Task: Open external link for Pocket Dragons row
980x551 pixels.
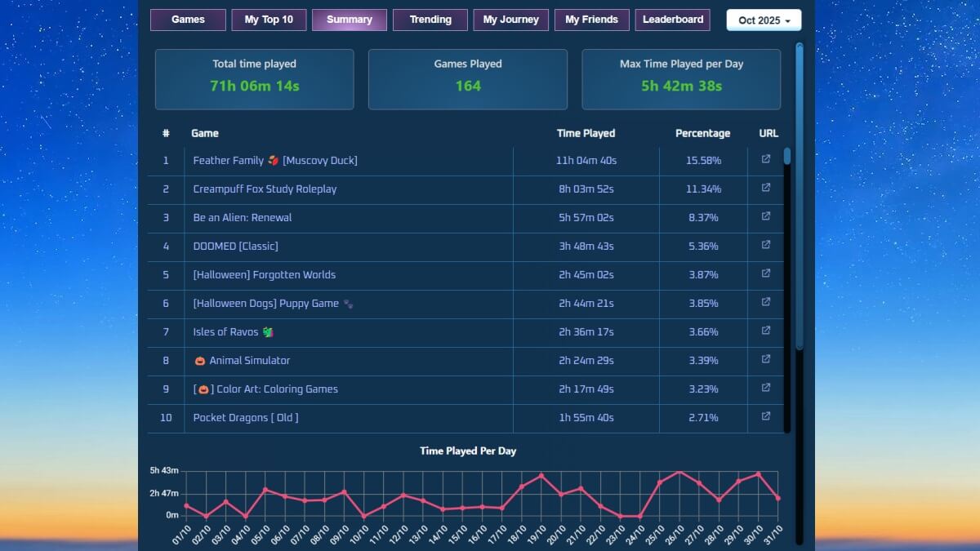Action: [x=765, y=417]
